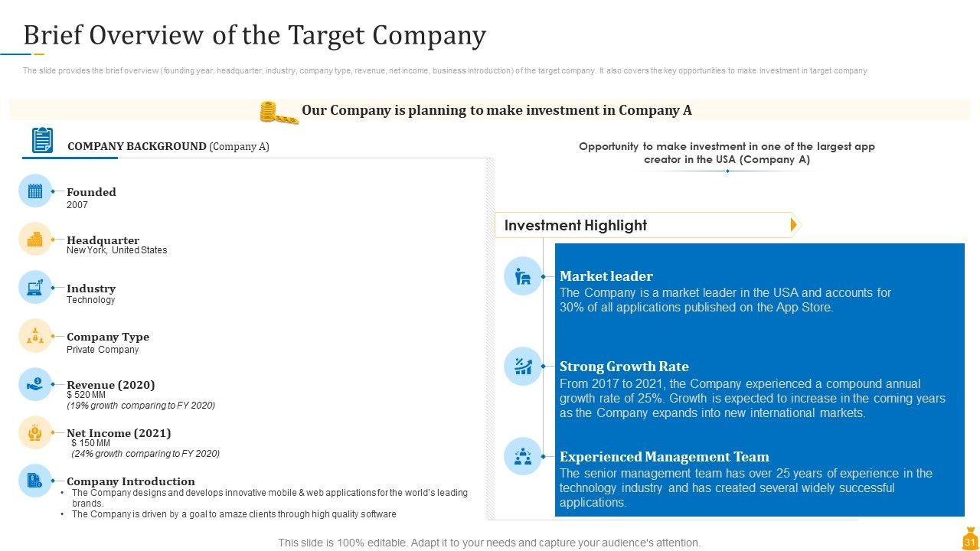Click the Strong Growth Rate chart icon
Screen dimensions: 980x551
tap(523, 367)
